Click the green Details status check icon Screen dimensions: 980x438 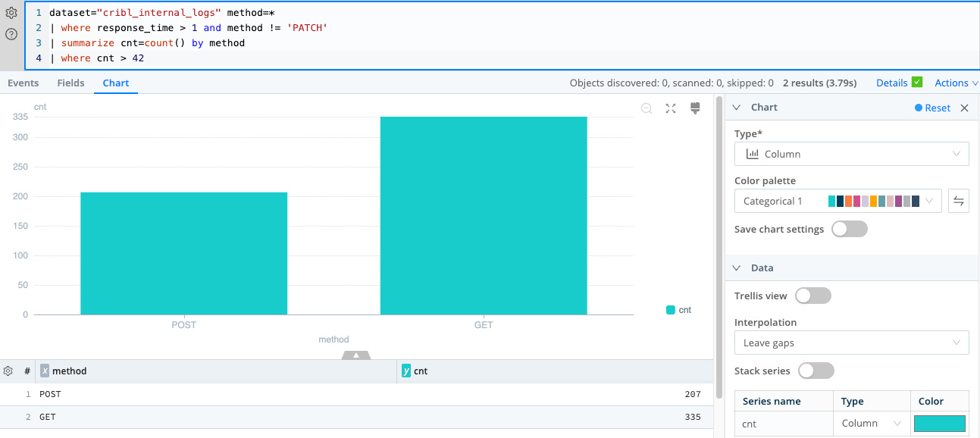[917, 83]
